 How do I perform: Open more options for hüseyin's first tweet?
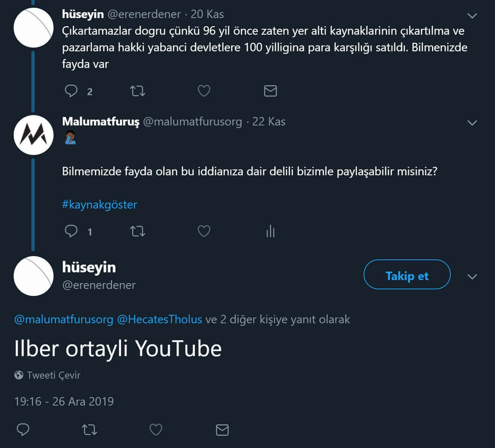coord(472,15)
